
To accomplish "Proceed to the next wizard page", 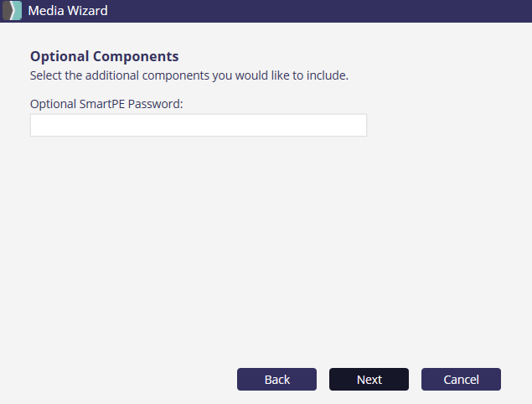I will (369, 380).
